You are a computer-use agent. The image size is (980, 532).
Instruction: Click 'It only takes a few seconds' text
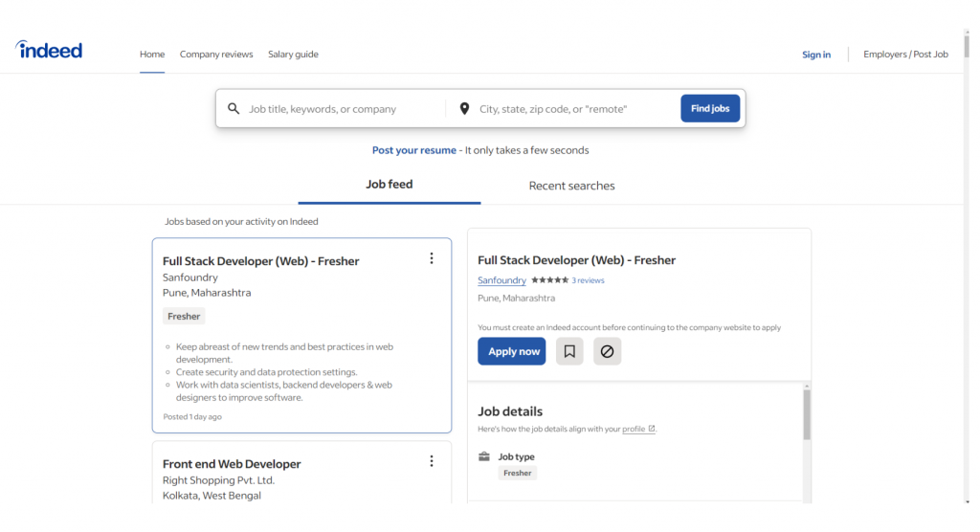(527, 150)
